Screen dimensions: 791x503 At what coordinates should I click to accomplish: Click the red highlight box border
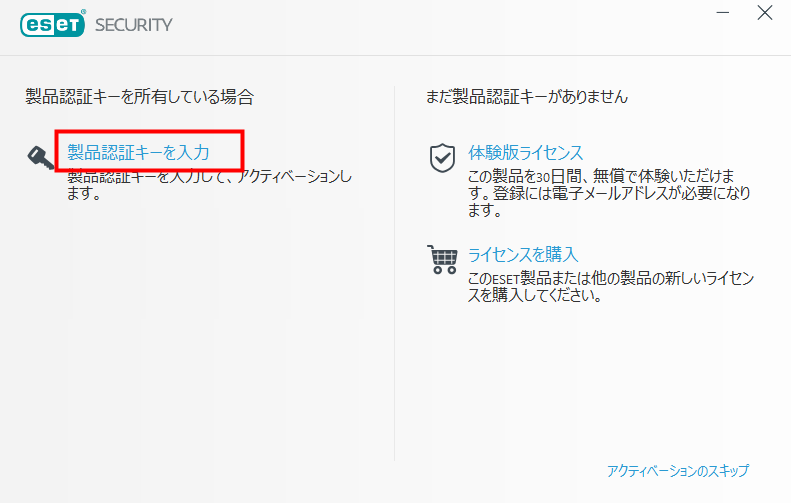(x=149, y=132)
